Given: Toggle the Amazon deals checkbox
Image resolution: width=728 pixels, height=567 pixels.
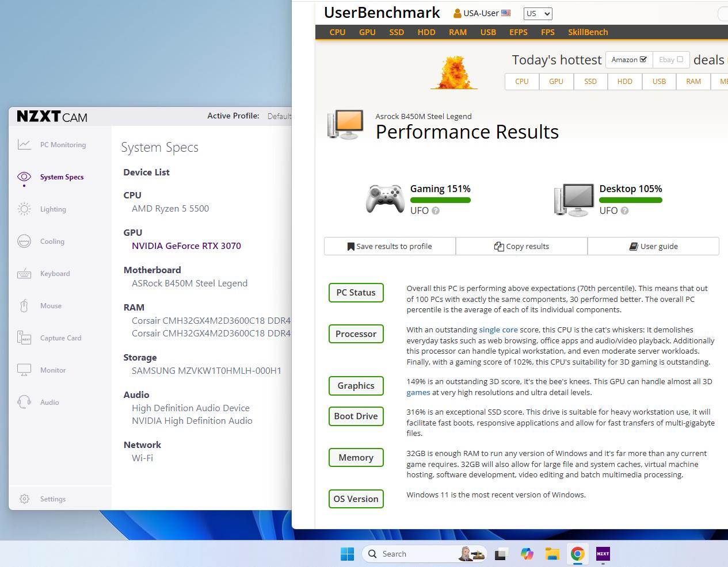Looking at the screenshot, I should click(643, 59).
